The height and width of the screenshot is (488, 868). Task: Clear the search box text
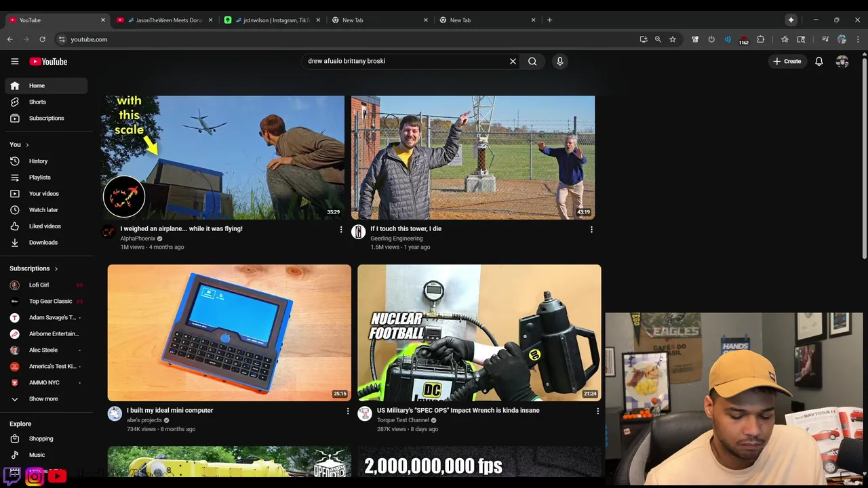click(513, 61)
